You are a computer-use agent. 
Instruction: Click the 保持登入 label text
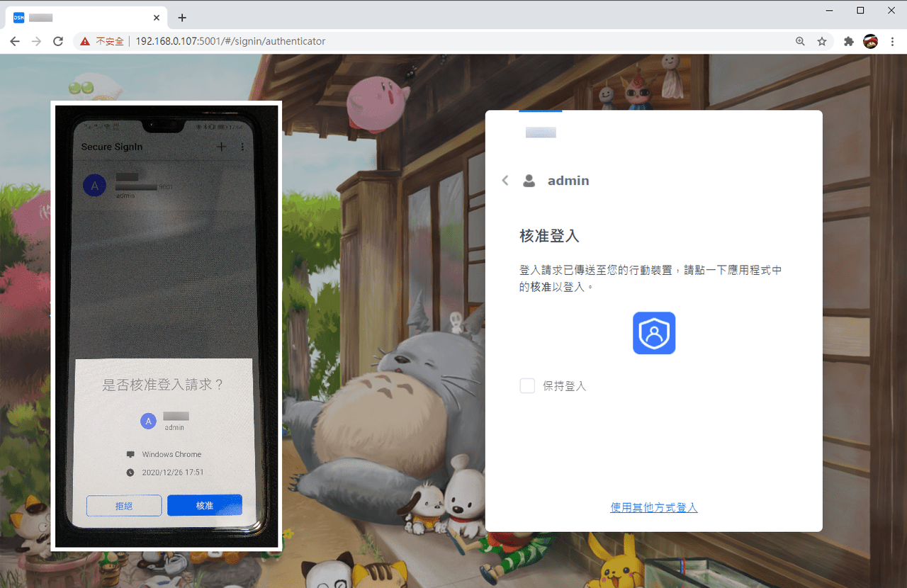coord(565,386)
